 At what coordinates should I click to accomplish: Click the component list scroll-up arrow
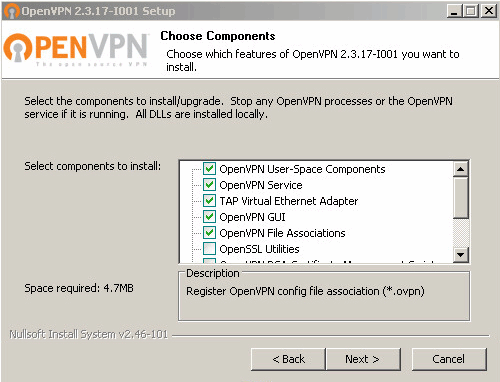coord(461,169)
